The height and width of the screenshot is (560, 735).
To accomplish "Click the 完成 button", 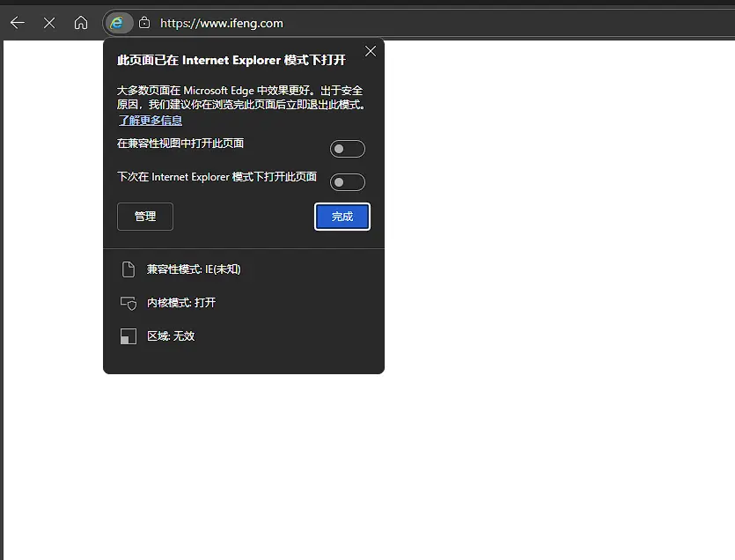I will click(342, 216).
